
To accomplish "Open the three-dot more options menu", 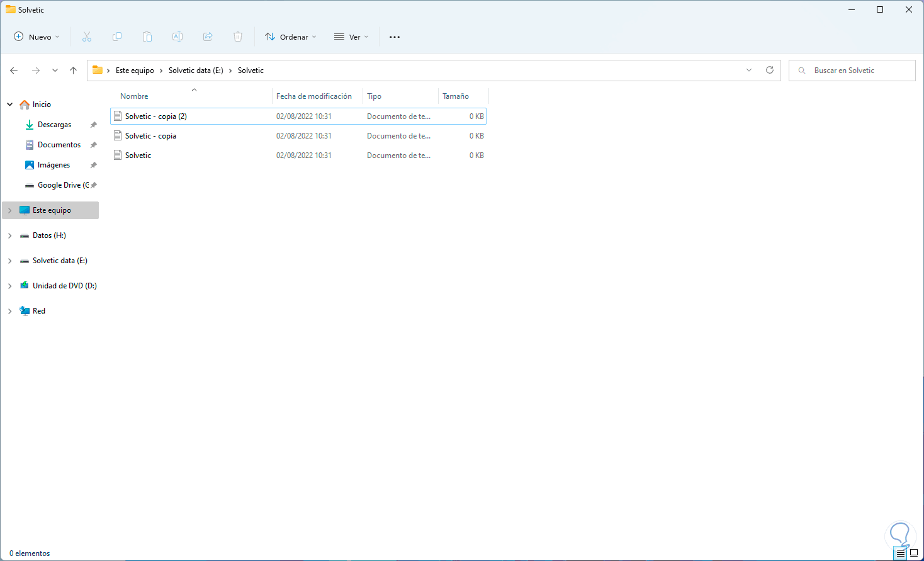I will point(395,37).
